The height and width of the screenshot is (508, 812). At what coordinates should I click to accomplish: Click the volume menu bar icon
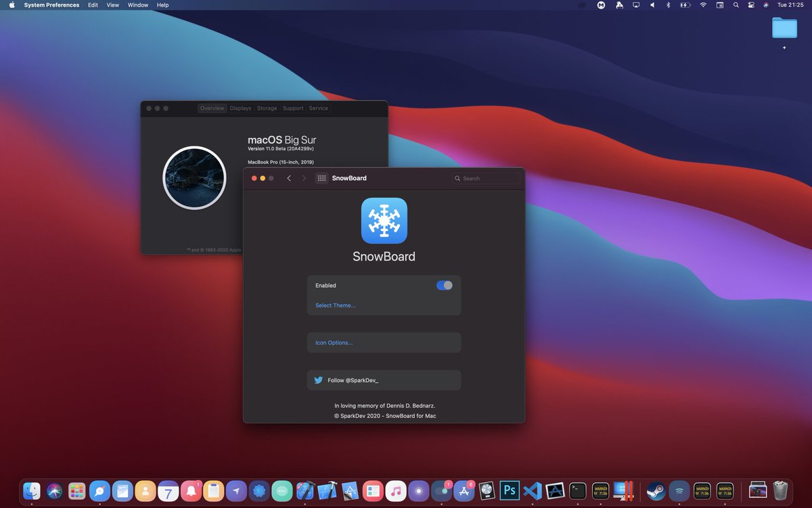pos(652,5)
